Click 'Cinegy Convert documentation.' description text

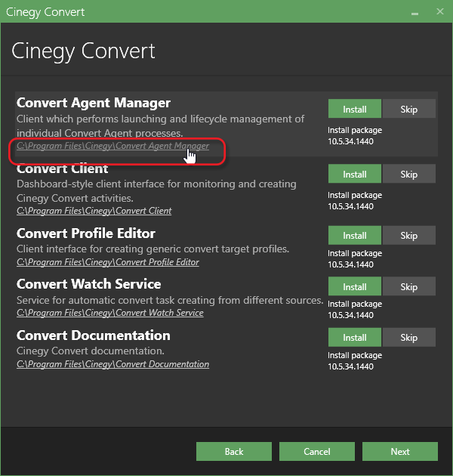click(91, 351)
